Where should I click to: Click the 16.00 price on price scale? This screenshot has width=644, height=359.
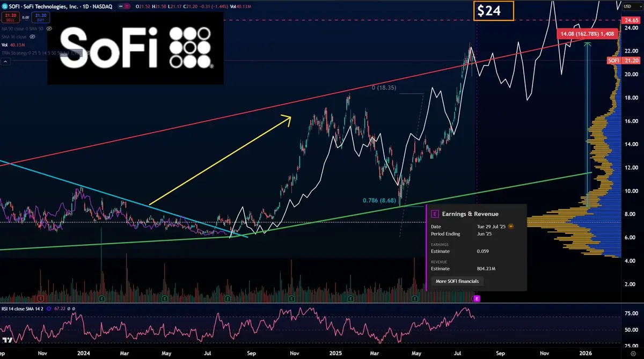[631, 121]
